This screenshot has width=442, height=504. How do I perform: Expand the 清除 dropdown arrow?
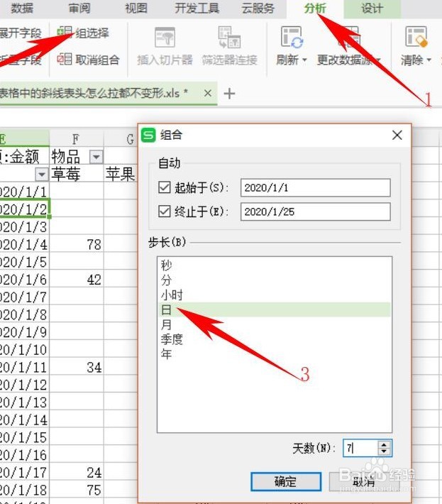(429, 60)
